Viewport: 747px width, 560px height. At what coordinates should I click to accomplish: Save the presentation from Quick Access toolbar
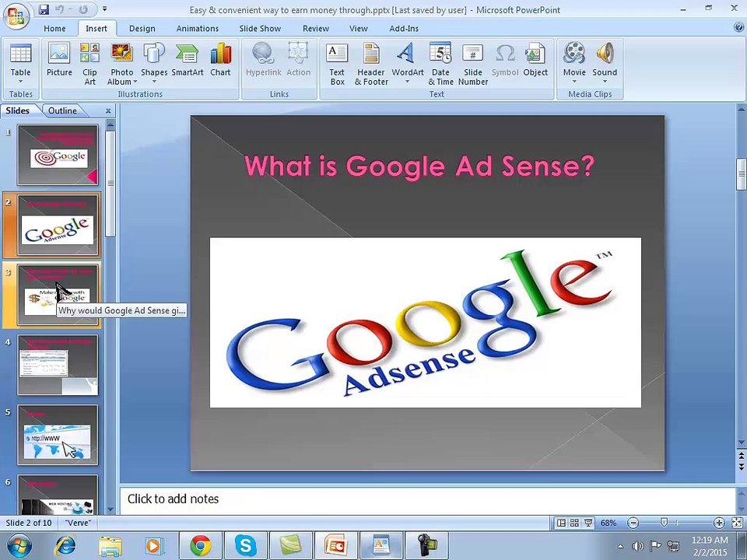[44, 9]
